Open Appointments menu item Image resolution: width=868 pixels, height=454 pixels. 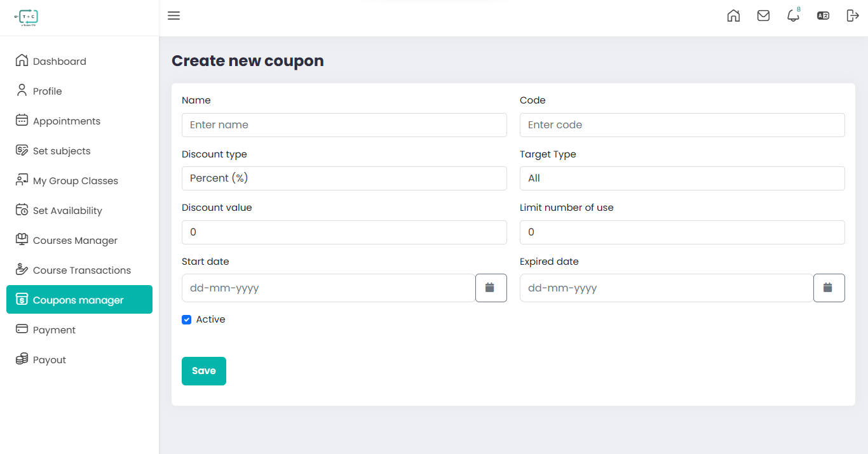coord(79,121)
